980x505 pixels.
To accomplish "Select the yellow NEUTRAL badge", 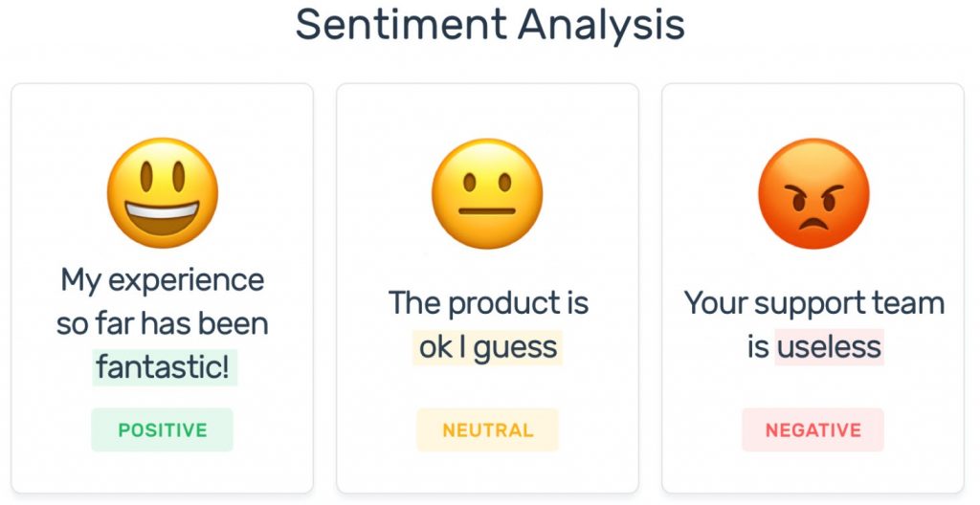I will (487, 430).
